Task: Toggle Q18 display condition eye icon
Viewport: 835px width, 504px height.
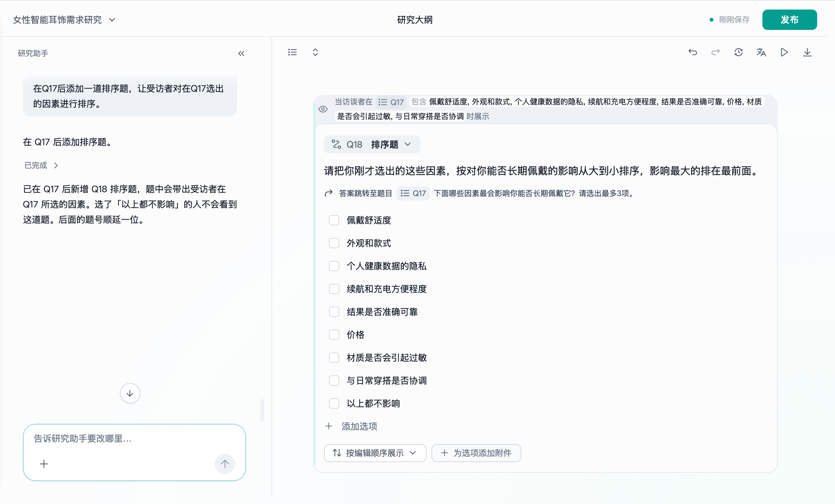Action: (x=323, y=109)
